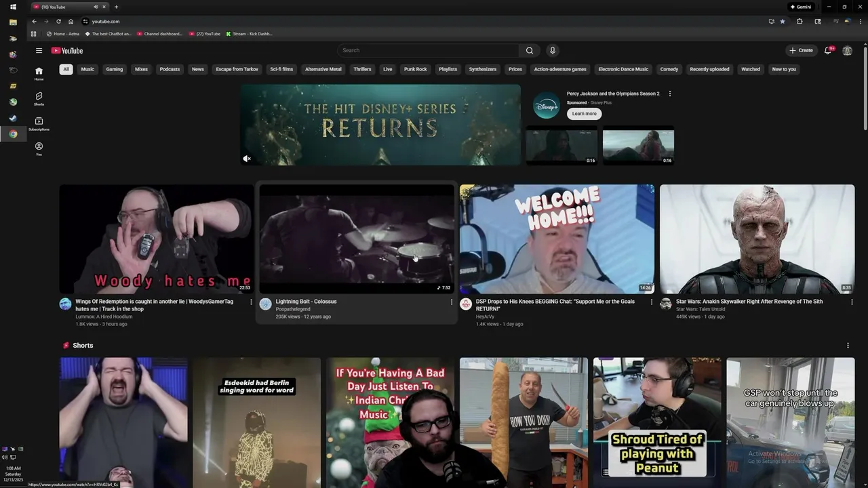Open File Explorer from the taskbar
Screen dimensions: 868x488
(x=13, y=22)
